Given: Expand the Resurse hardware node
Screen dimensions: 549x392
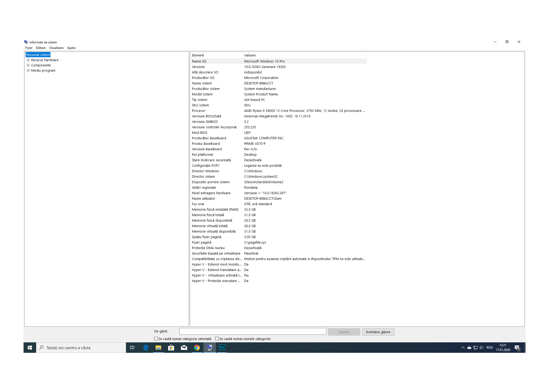Looking at the screenshot, I should coord(28,60).
